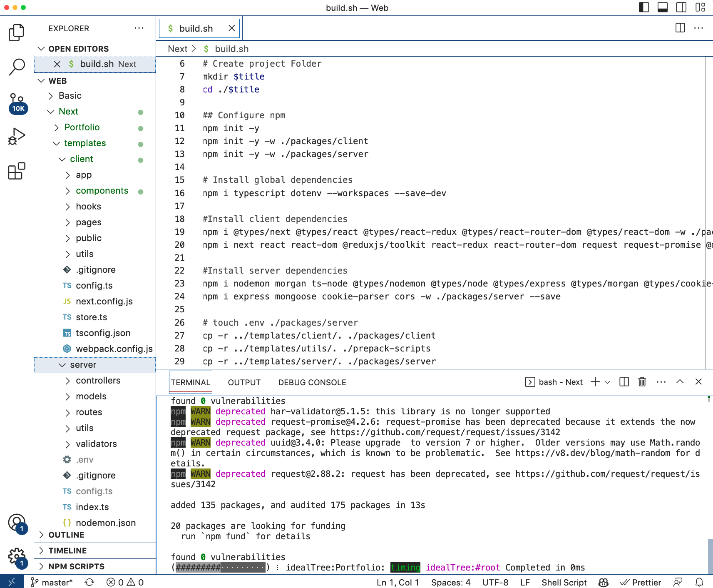Open the Manage settings gear
The image size is (713, 588).
coord(17,556)
